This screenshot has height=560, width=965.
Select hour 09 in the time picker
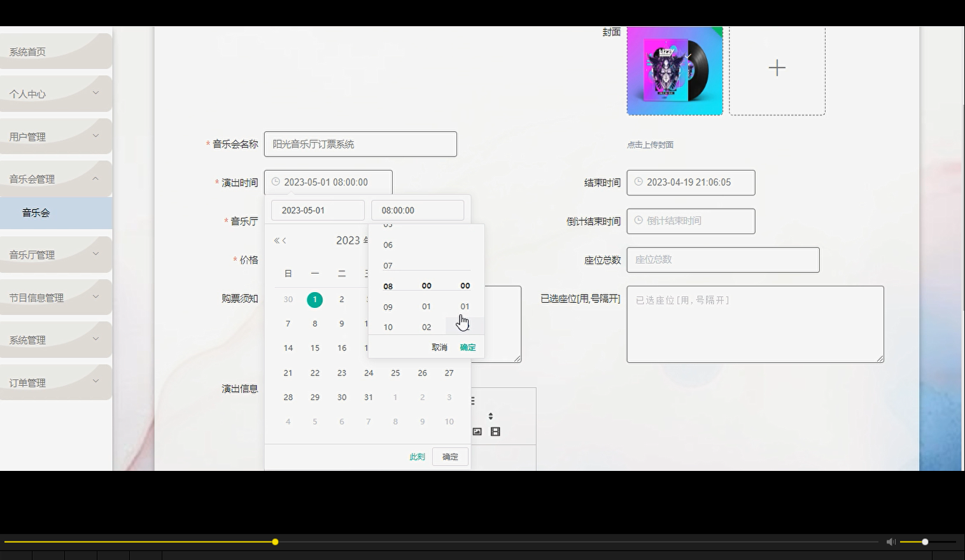(x=388, y=306)
